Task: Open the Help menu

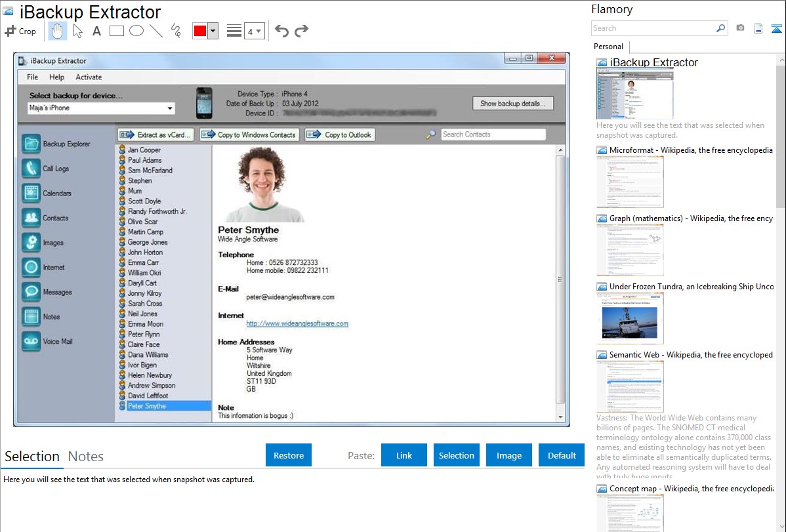Action: (56, 77)
